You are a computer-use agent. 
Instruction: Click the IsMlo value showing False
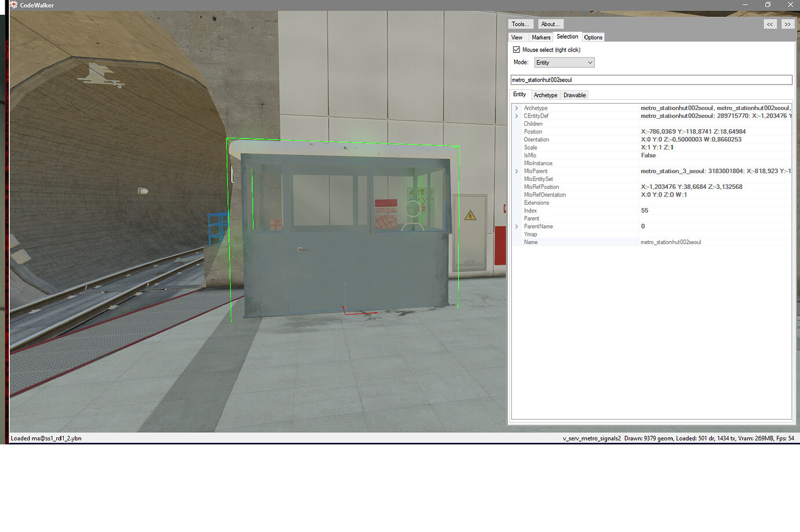pyautogui.click(x=648, y=155)
